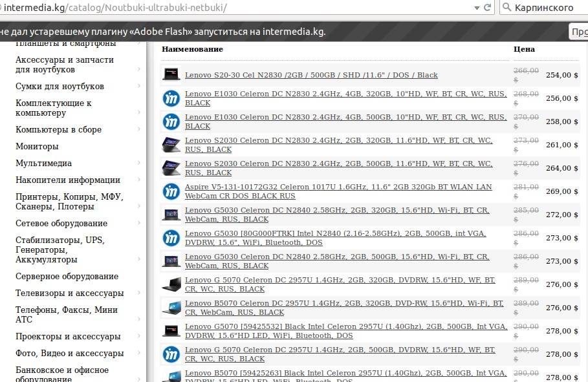Click the Наименование column header
The height and width of the screenshot is (382, 588).
coord(192,49)
